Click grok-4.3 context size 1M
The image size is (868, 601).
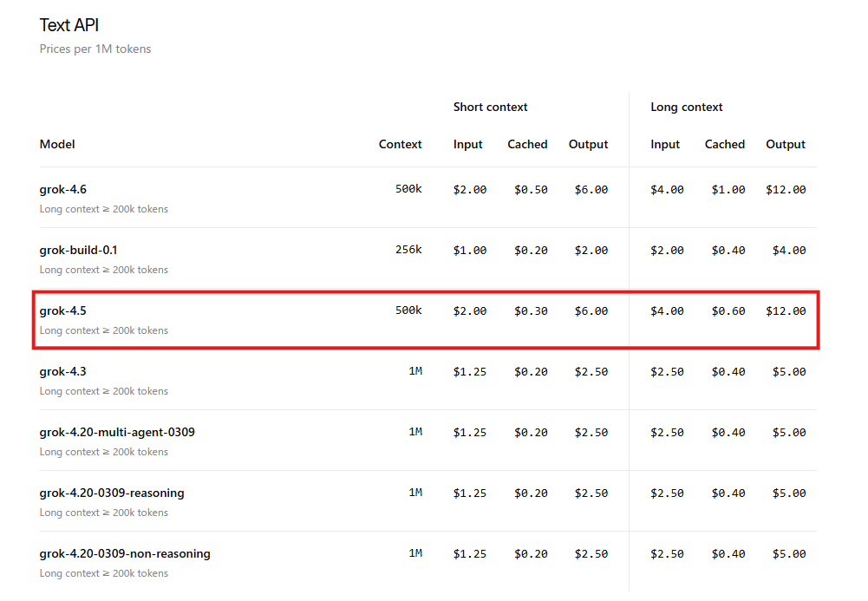415,371
